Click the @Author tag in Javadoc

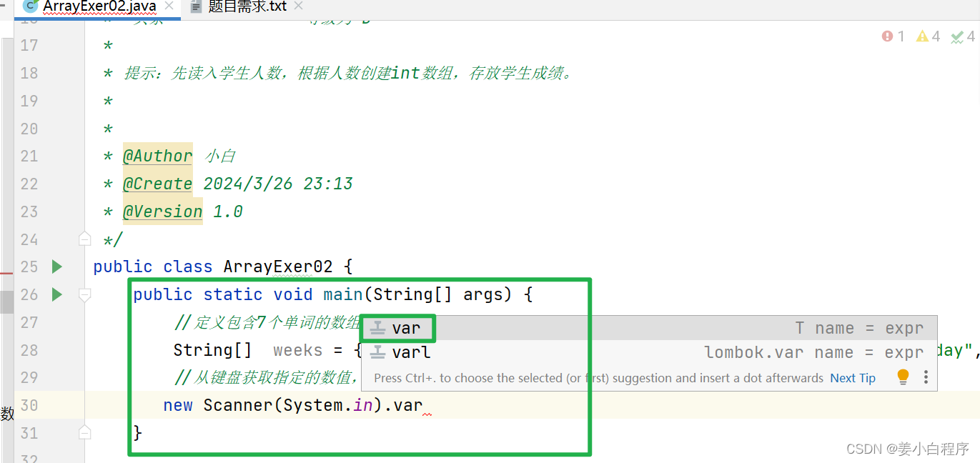(x=157, y=156)
